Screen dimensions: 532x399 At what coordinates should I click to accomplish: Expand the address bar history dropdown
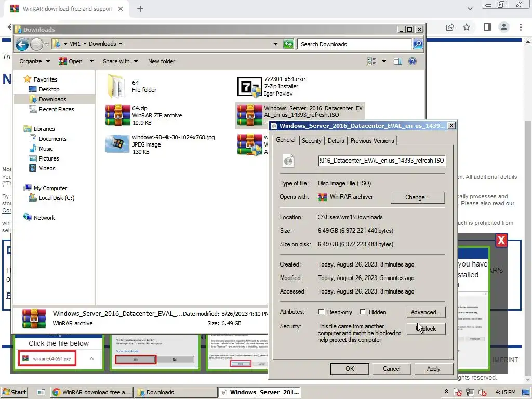pyautogui.click(x=275, y=44)
